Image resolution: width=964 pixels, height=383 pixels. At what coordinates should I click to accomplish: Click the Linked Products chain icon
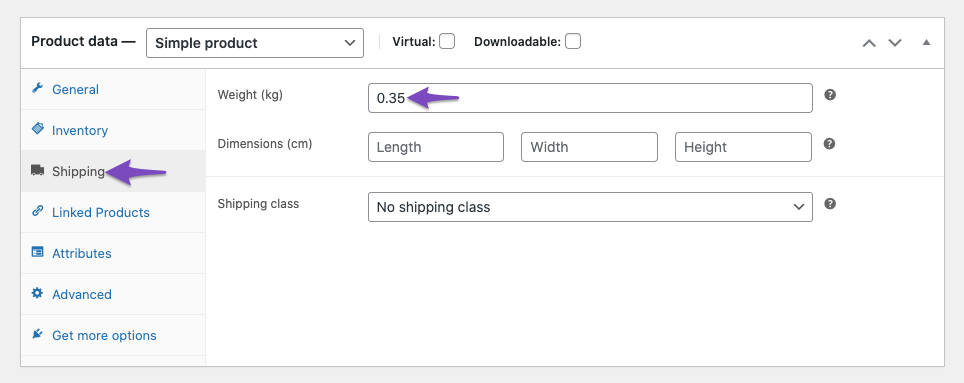click(38, 211)
